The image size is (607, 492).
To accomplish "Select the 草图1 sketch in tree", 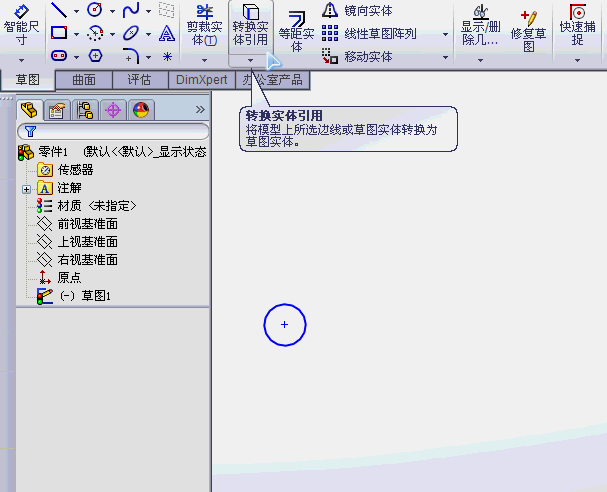I will pos(74,296).
